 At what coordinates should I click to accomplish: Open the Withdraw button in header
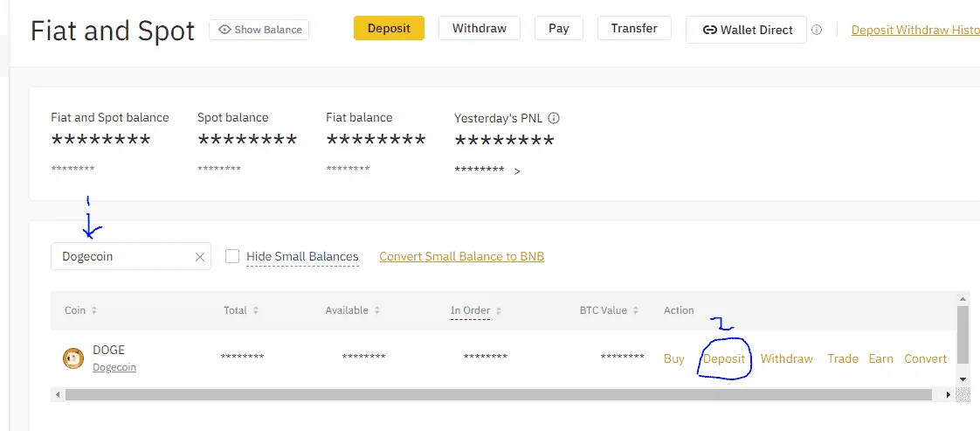[480, 28]
